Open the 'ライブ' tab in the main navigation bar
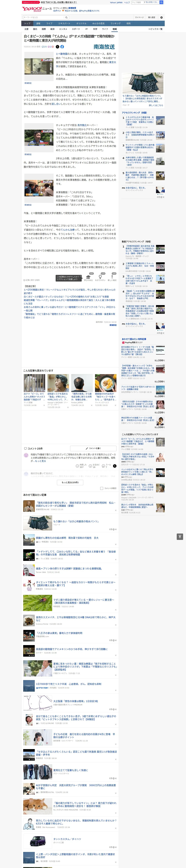 49,24
